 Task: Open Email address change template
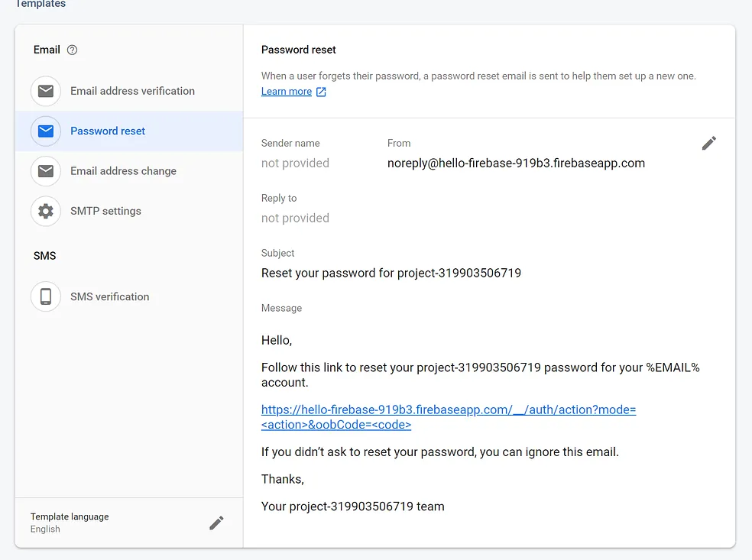pyautogui.click(x=129, y=171)
